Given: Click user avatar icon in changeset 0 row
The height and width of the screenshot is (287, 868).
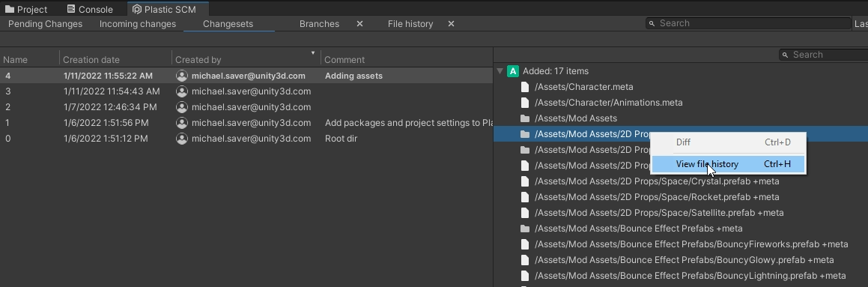Looking at the screenshot, I should [181, 139].
